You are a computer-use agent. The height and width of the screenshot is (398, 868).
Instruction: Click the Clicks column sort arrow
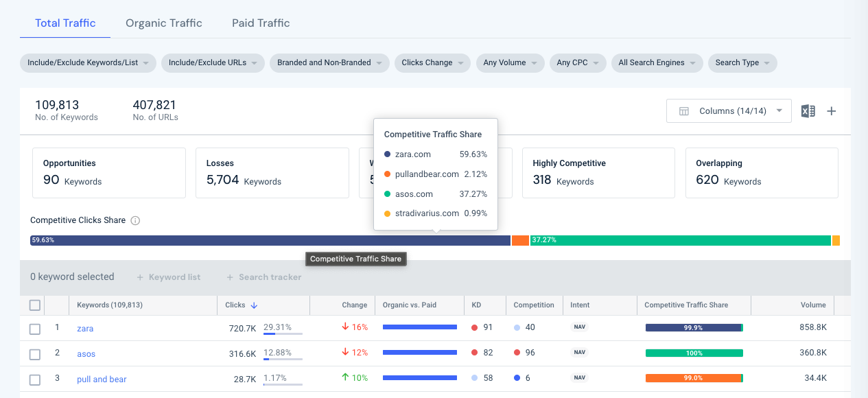point(254,305)
